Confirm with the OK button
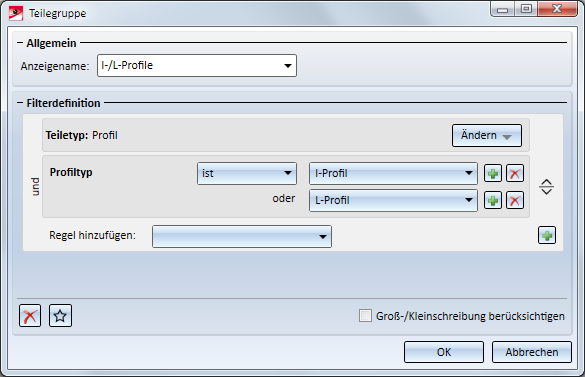The width and height of the screenshot is (585, 377). coord(444,352)
